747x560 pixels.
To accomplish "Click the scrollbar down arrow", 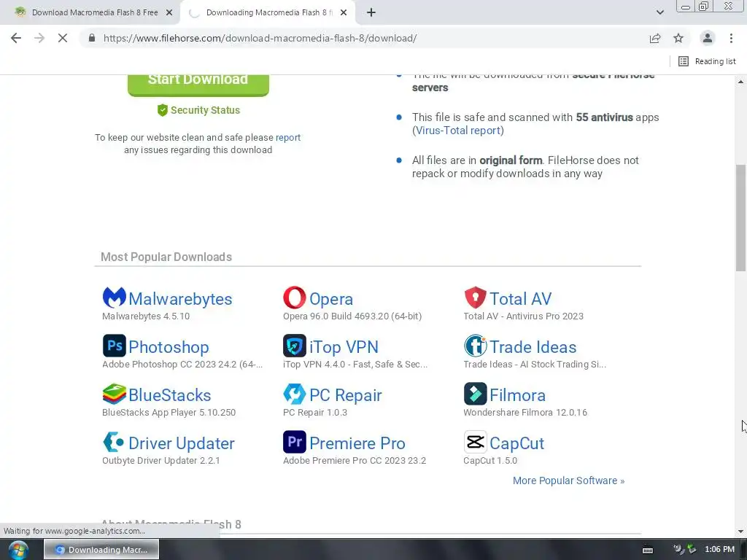I will point(741,532).
